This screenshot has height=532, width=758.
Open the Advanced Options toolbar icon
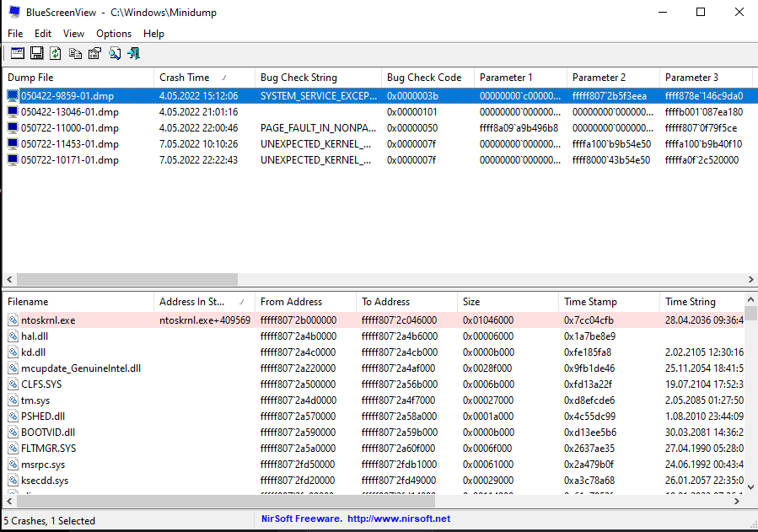pyautogui.click(x=17, y=53)
